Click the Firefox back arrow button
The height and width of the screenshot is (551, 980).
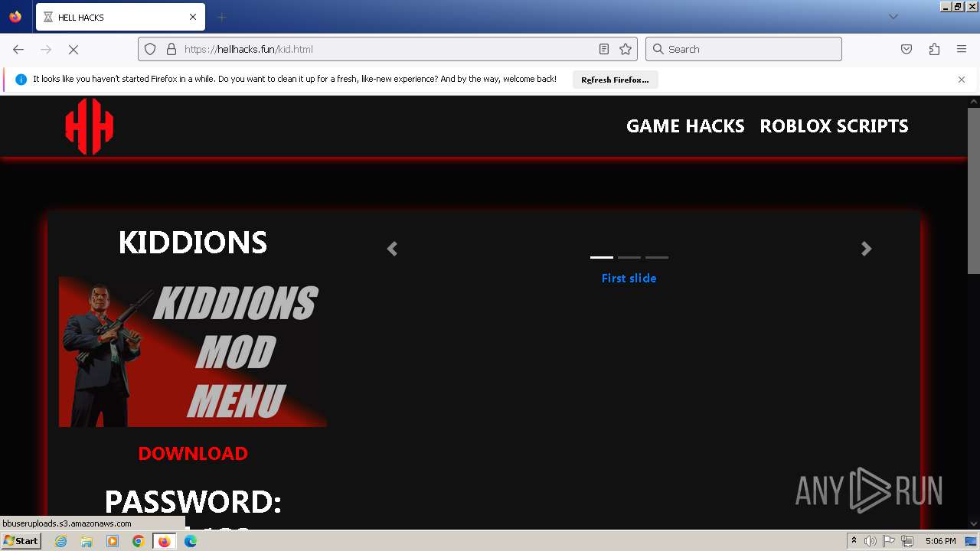[x=18, y=49]
